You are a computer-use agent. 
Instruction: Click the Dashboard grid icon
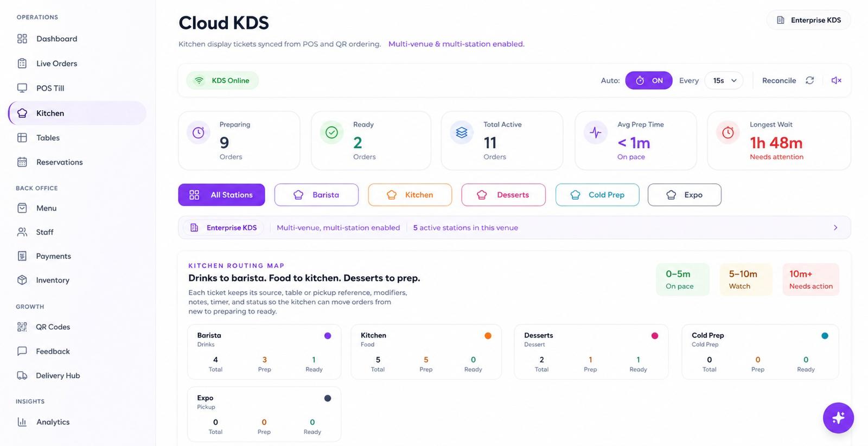pyautogui.click(x=22, y=39)
